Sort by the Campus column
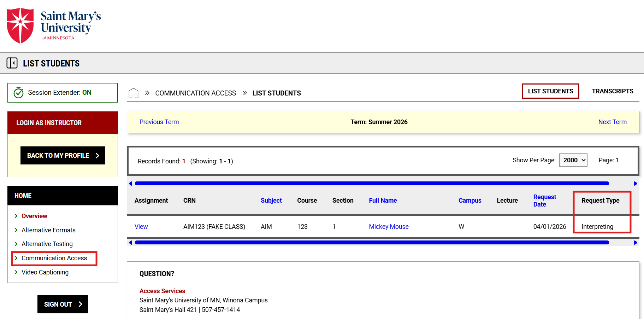 tap(470, 201)
